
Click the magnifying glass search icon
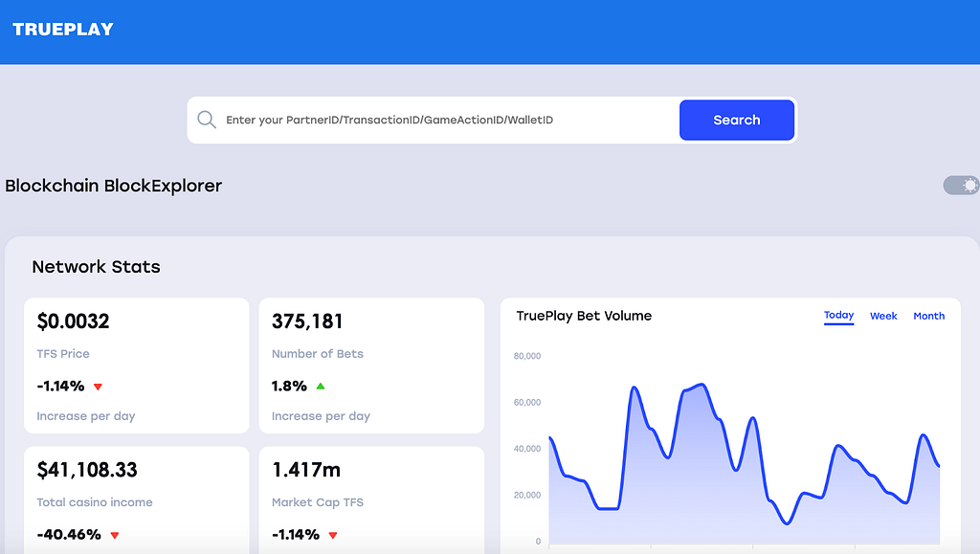tap(207, 120)
